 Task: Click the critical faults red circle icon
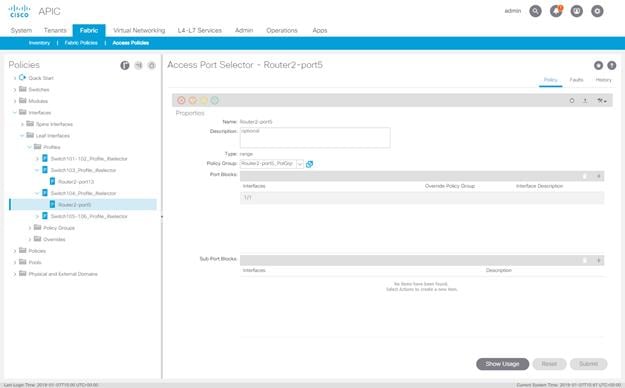point(181,100)
